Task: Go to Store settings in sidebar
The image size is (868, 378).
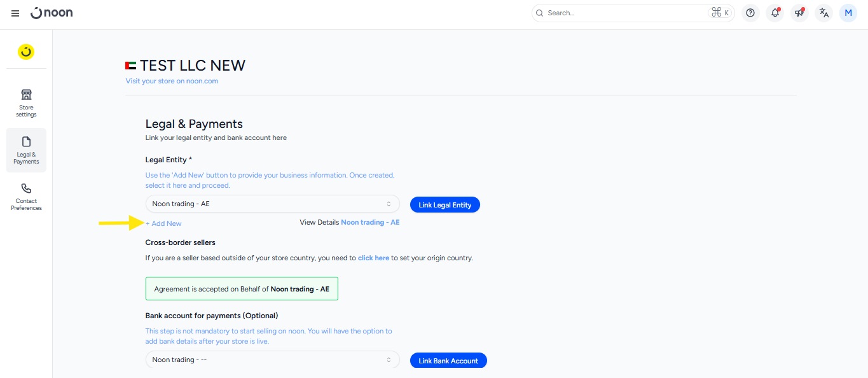Action: pyautogui.click(x=26, y=102)
